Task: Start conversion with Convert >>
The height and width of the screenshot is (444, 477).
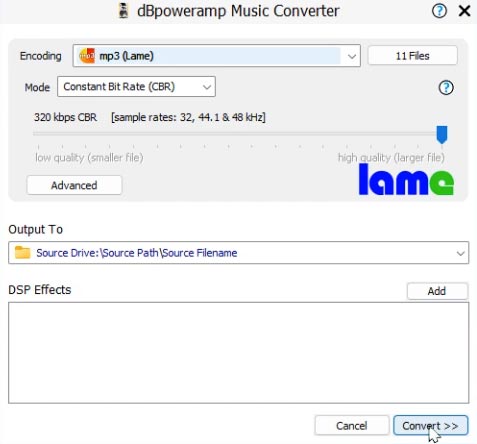Action: tap(430, 426)
